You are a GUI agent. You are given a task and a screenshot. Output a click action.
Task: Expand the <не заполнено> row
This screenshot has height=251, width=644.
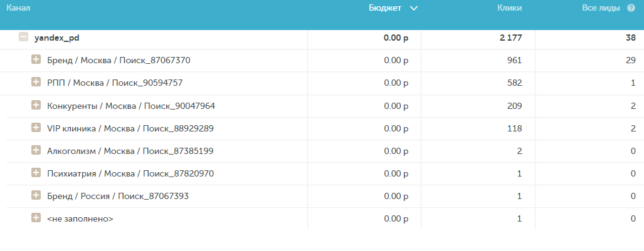click(x=36, y=218)
